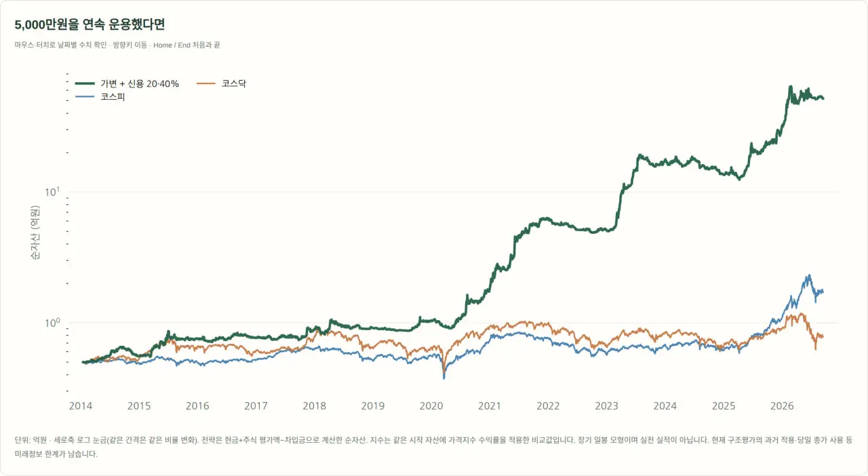Click the chart title 5,000만원을 연속 운용했다면
868x476 pixels.
90,24
